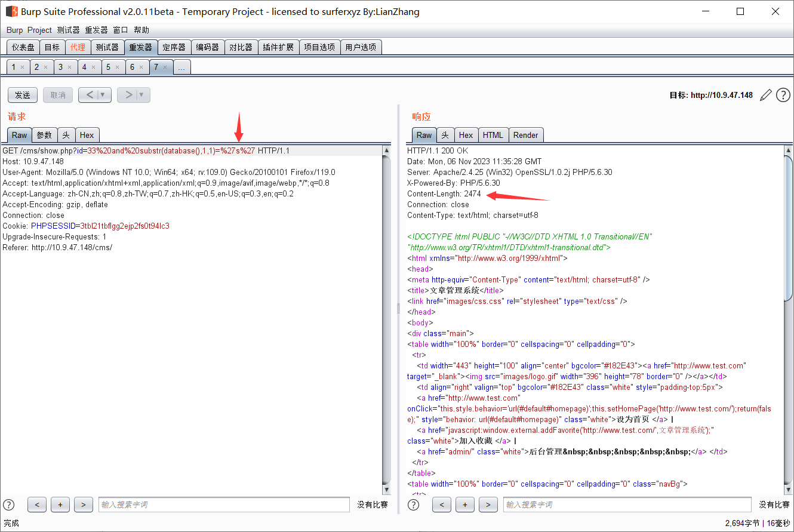Click the Content-Length: 2474 header line

(x=444, y=193)
